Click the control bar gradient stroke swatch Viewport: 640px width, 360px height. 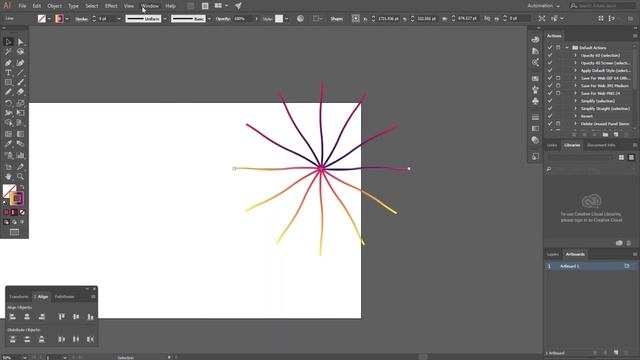(59, 19)
